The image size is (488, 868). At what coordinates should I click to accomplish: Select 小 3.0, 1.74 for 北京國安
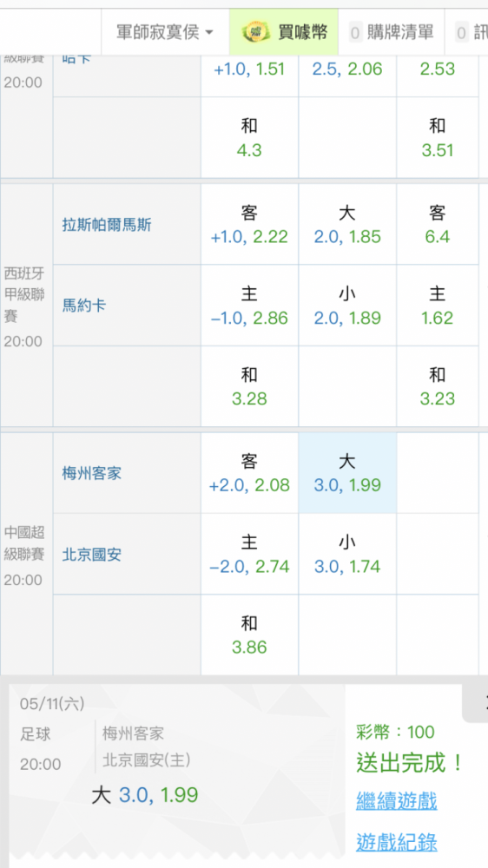coord(347,554)
